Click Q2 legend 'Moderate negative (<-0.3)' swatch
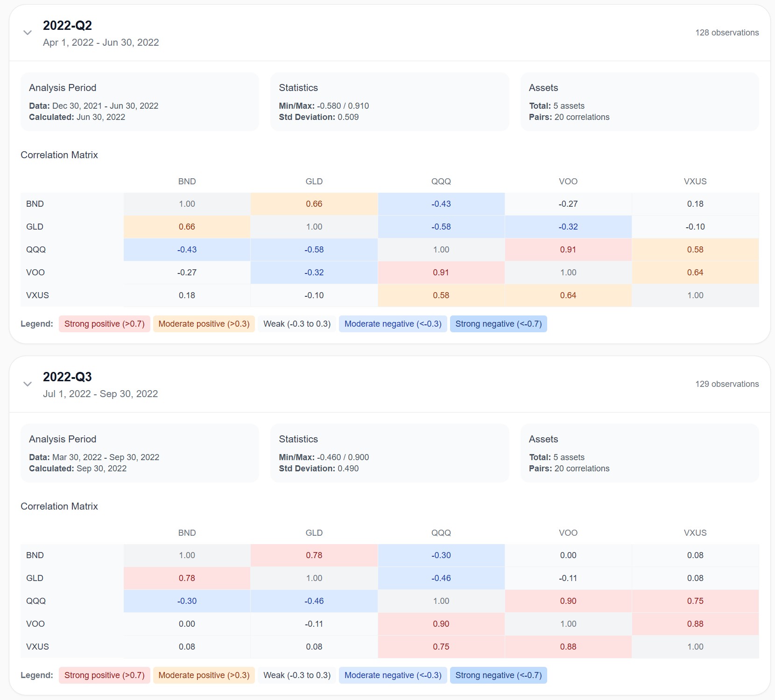 click(x=393, y=324)
